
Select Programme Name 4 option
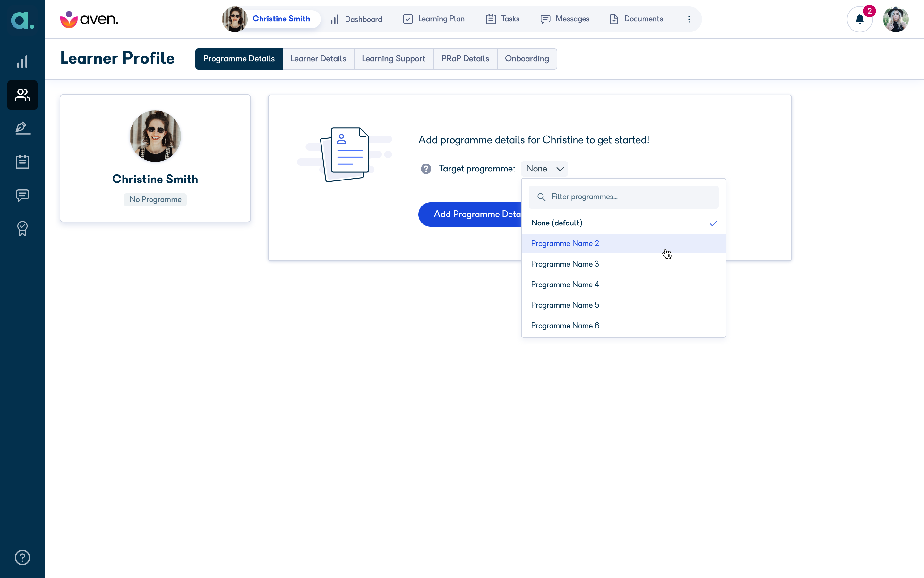[623, 285]
